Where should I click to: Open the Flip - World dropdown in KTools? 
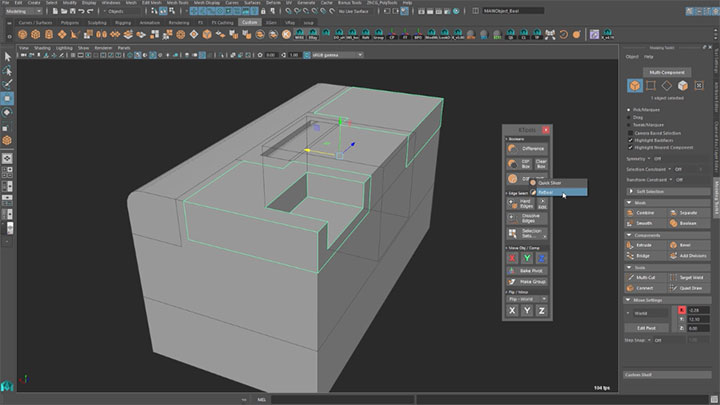(527, 299)
